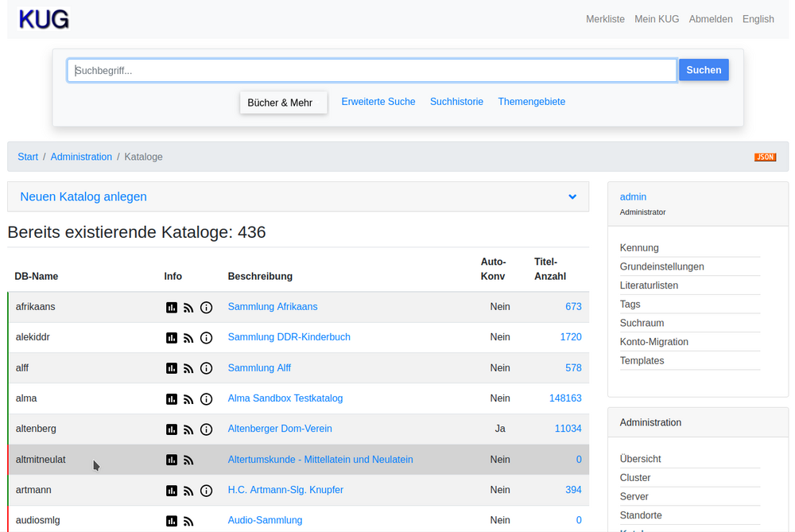Open Grundeinstellungen in sidebar
Image resolution: width=795 pixels, height=532 pixels.
tap(661, 266)
